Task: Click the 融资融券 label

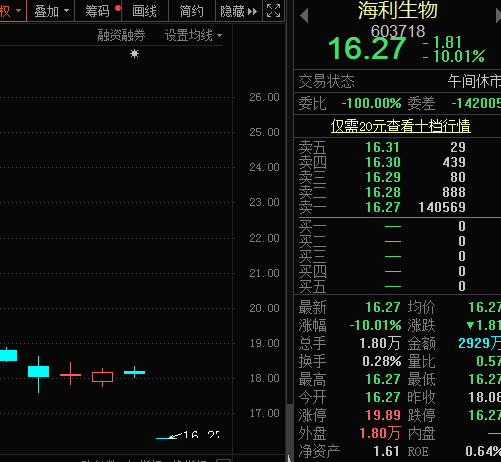Action: click(x=121, y=35)
